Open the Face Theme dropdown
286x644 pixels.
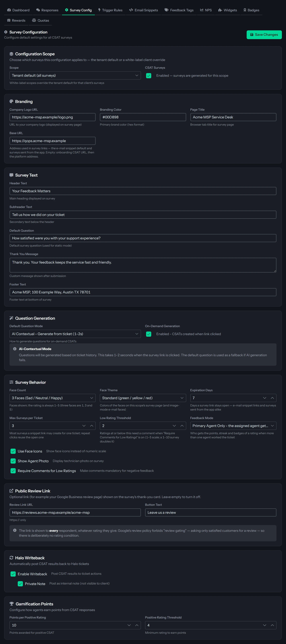tap(143, 398)
